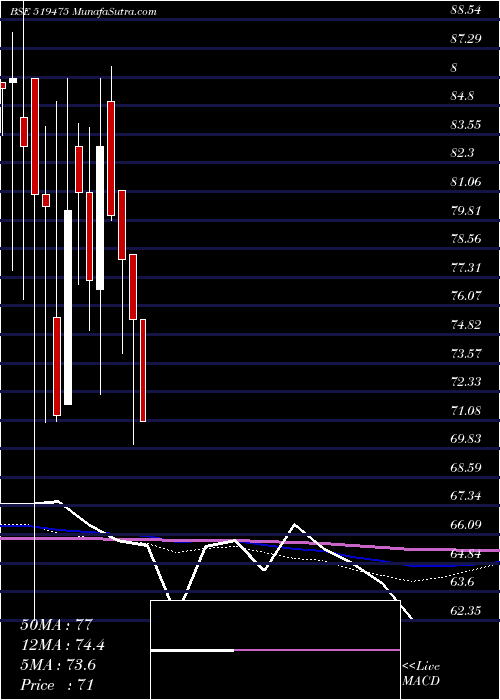Click the last red candlestick ending near 71.08
Screen dimensions: 500x700
click(143, 370)
